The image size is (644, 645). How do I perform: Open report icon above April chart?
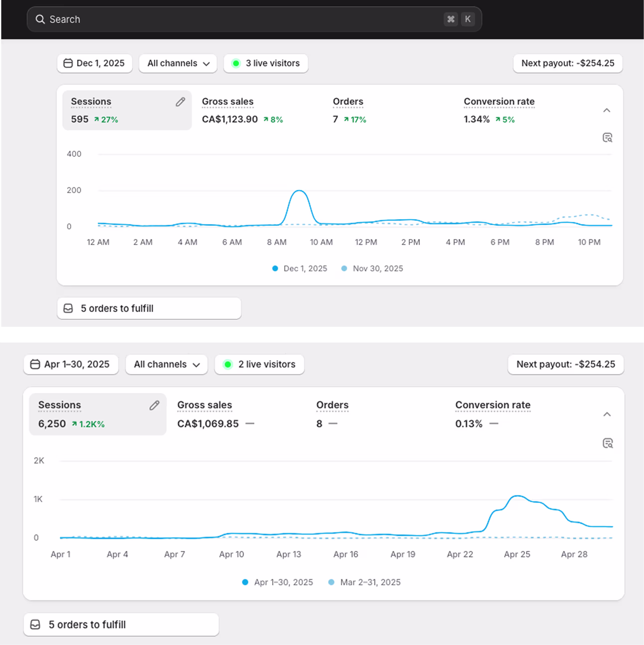point(608,443)
